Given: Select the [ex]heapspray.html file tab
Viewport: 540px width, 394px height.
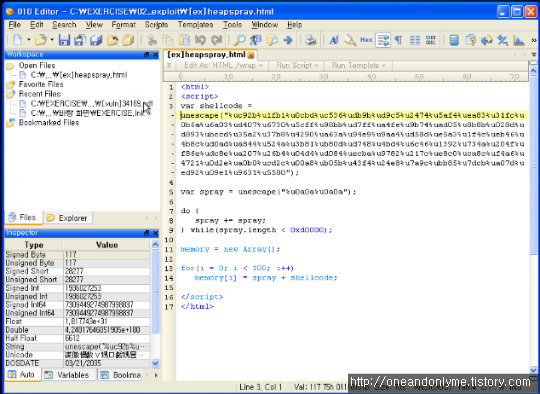Looking at the screenshot, I should click(x=210, y=55).
